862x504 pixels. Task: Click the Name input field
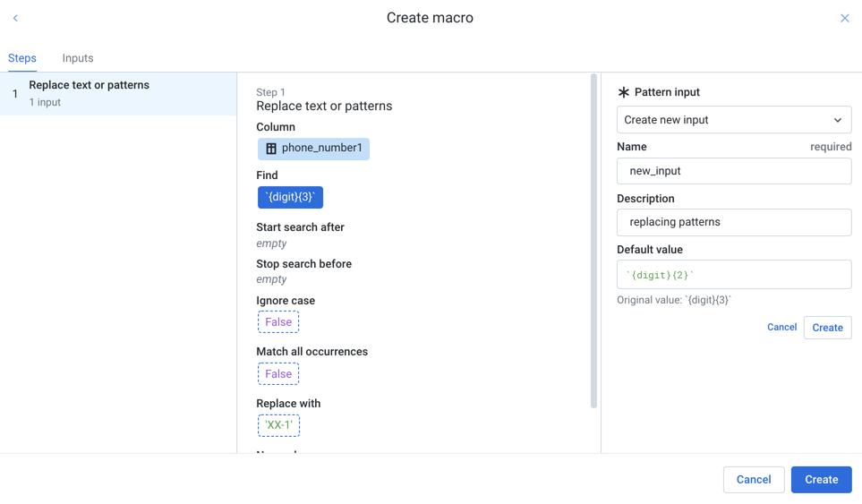tap(733, 171)
